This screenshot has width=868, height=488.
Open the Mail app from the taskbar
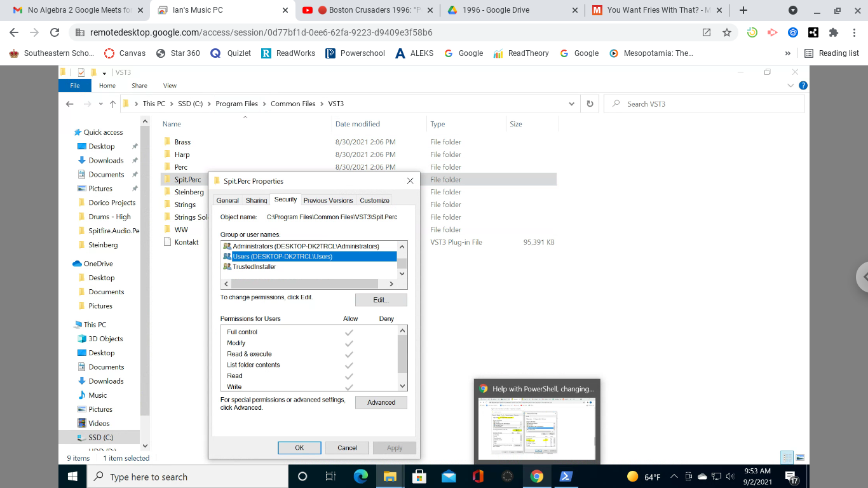click(449, 477)
